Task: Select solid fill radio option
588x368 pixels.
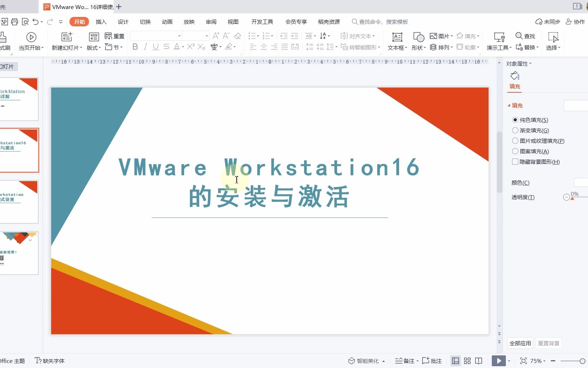Action: (515, 120)
